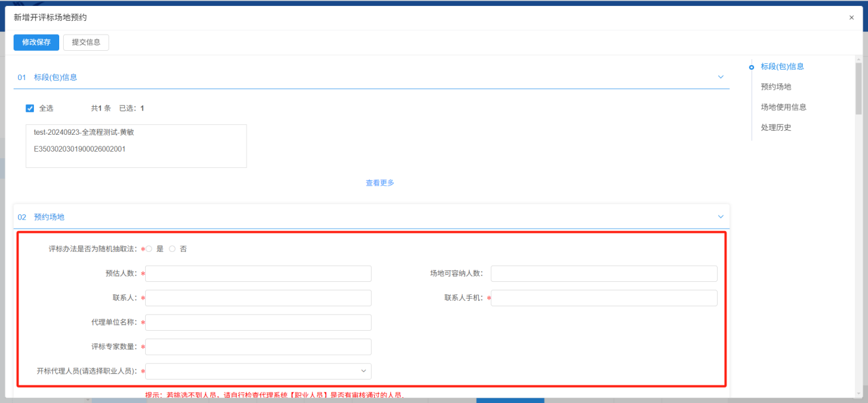
Task: Collapse the 预约场地 section chevron
Action: pyautogui.click(x=720, y=216)
